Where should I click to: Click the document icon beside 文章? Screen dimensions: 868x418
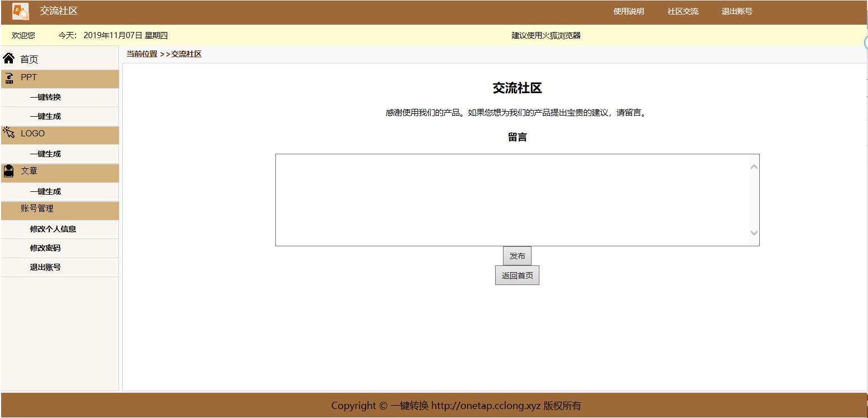[8, 171]
